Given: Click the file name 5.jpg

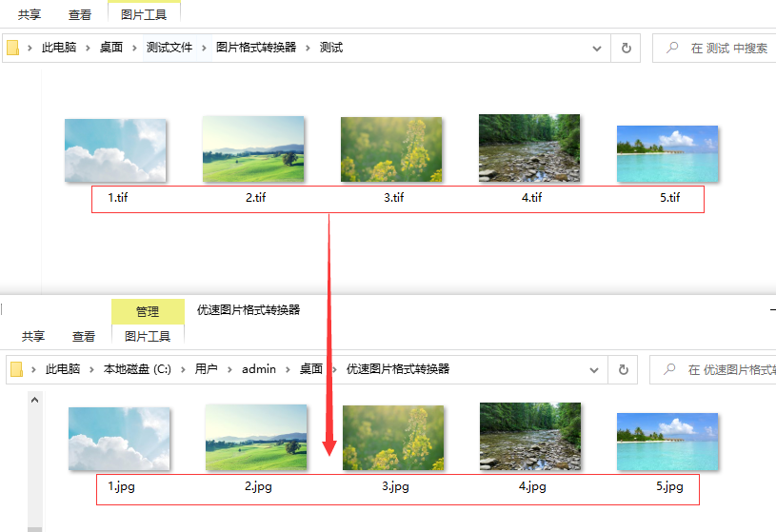Looking at the screenshot, I should click(x=669, y=486).
